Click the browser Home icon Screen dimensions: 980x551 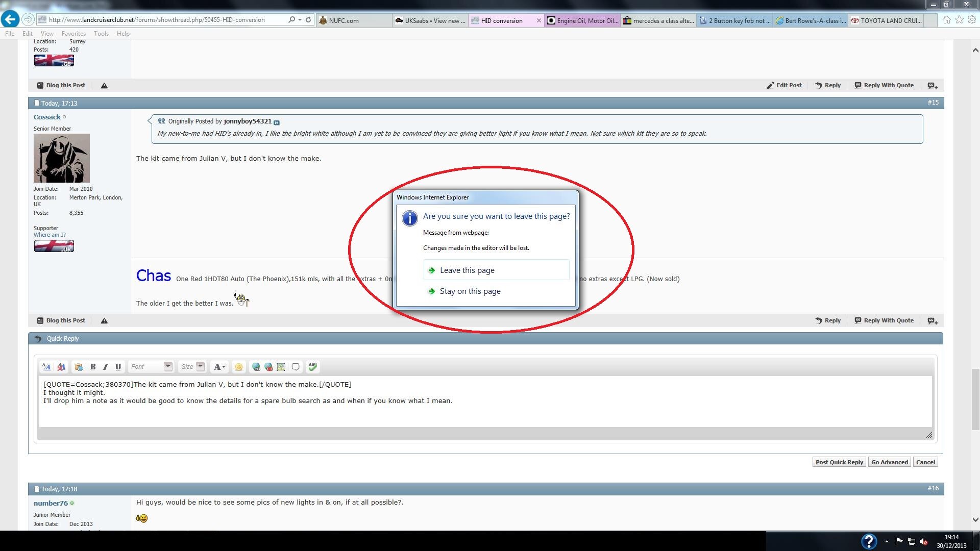pyautogui.click(x=946, y=20)
